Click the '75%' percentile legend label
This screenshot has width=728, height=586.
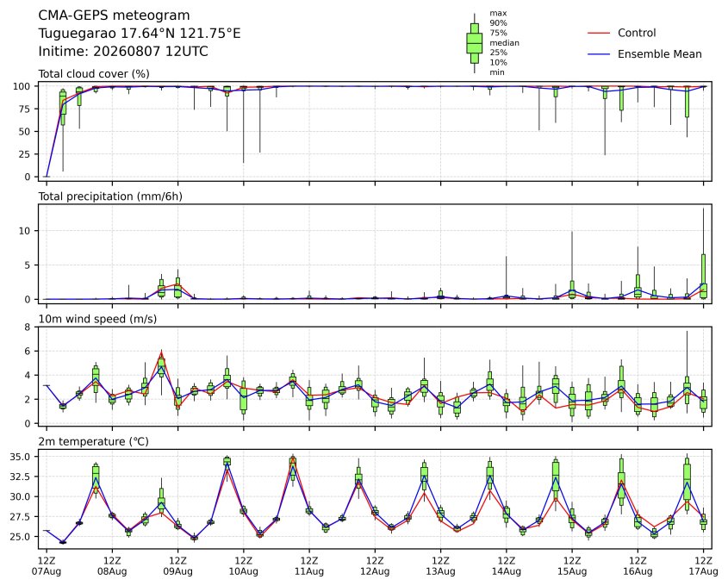[x=498, y=33]
